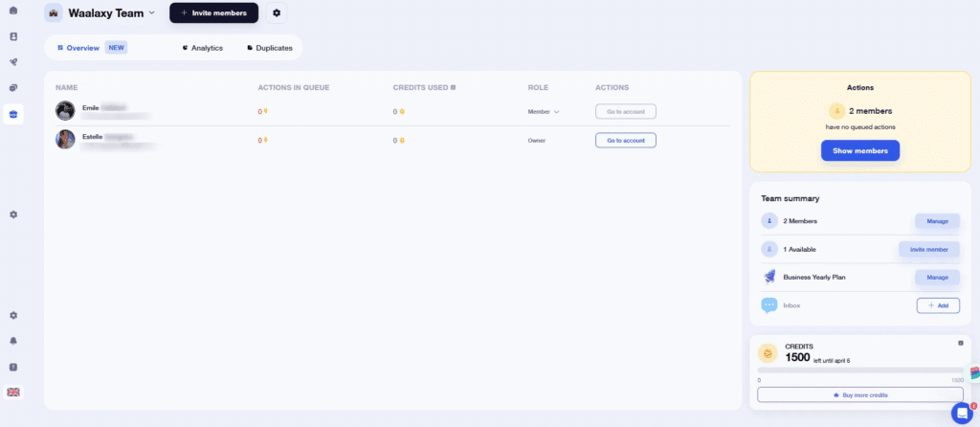Open the Messages sidebar icon
The image size is (980, 427).
[13, 87]
